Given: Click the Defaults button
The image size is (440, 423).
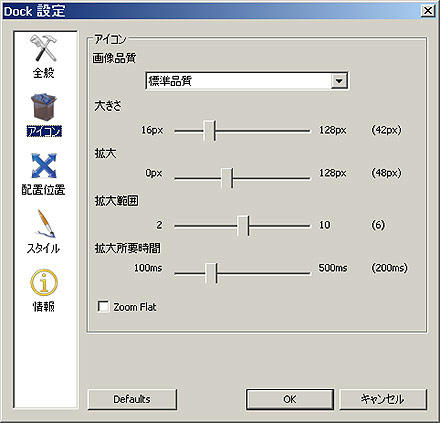Looking at the screenshot, I should [132, 399].
